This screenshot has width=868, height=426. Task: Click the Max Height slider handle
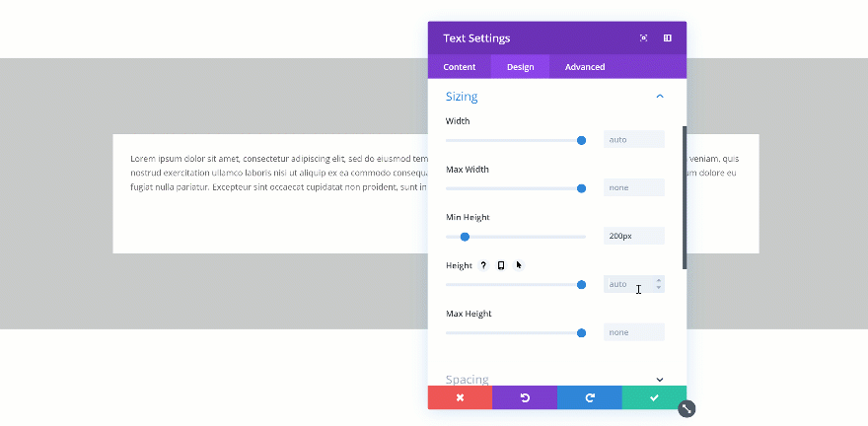coord(581,333)
